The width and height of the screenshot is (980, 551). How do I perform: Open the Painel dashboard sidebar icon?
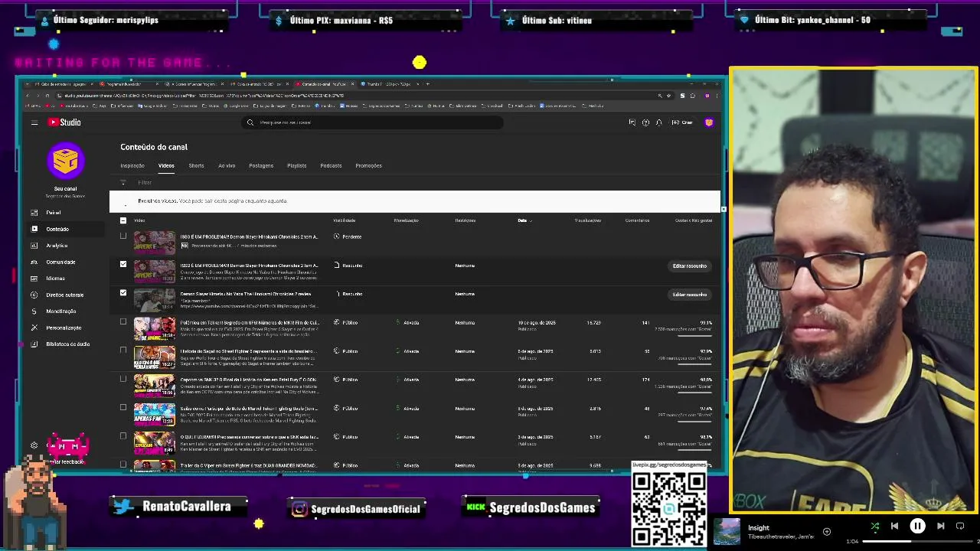[34, 213]
